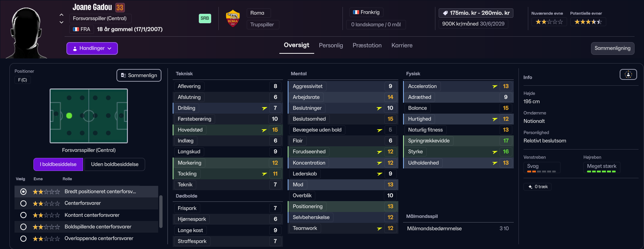The width and height of the screenshot is (644, 249).
Task: Select Kontant centerforsvarer role radio button
Action: pyautogui.click(x=23, y=215)
